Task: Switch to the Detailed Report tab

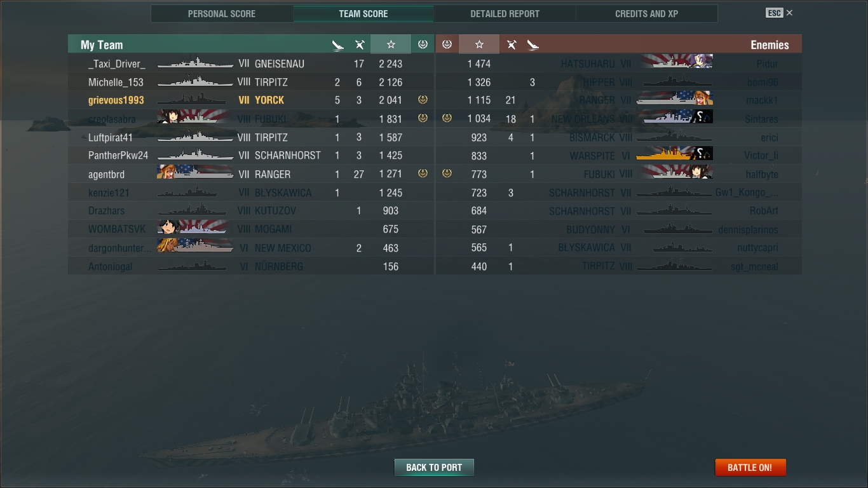Action: 505,14
